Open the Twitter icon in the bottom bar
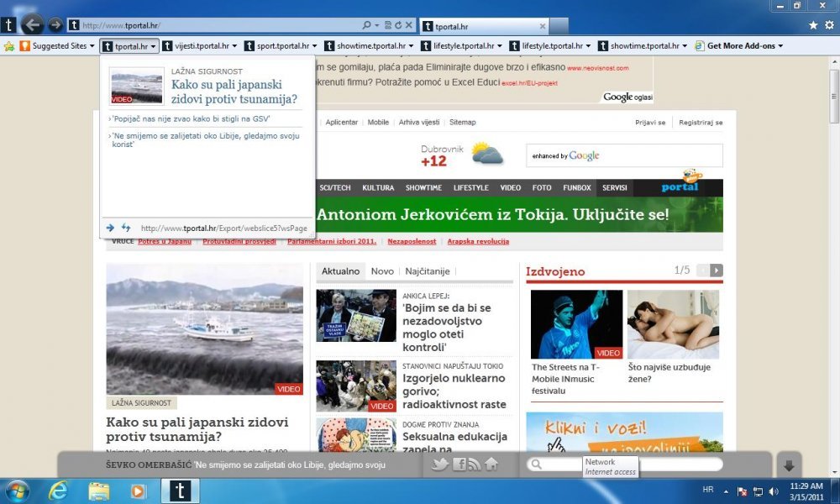This screenshot has height=504, width=840. coord(440,465)
